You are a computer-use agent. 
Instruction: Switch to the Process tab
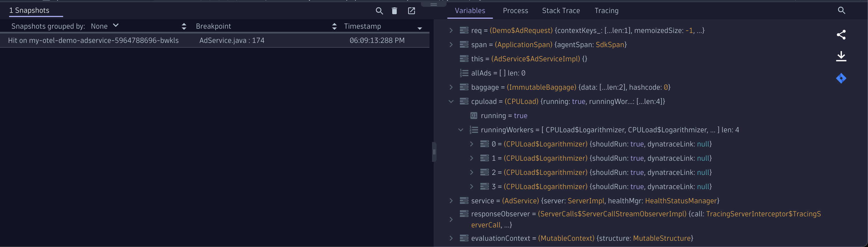[x=515, y=11]
